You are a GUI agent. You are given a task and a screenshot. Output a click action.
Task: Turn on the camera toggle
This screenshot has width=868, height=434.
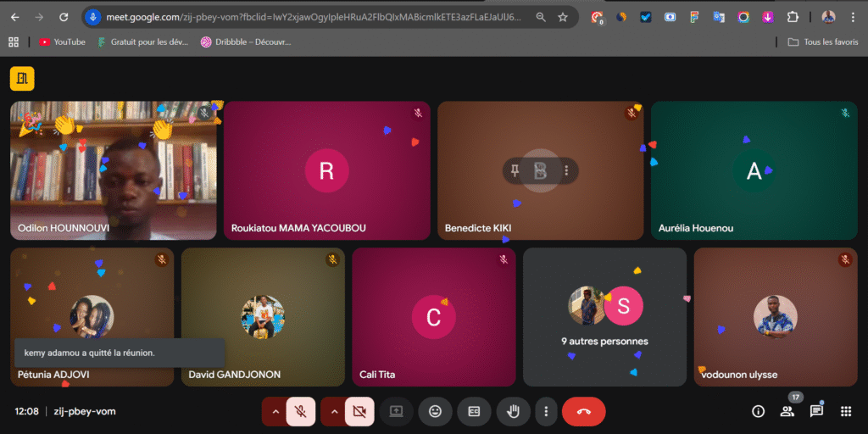point(359,411)
